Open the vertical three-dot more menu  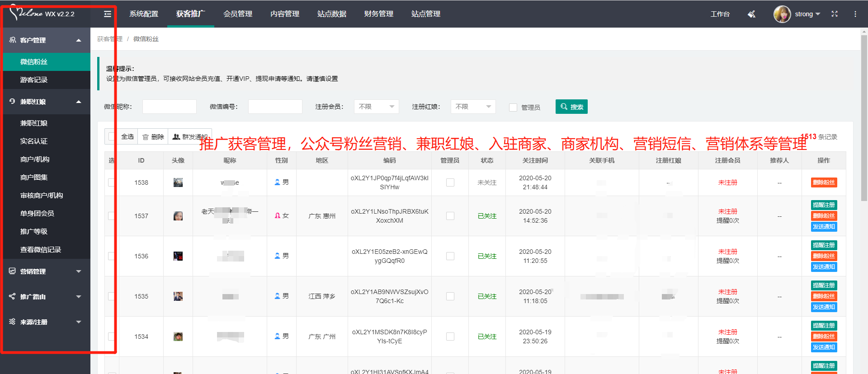click(x=855, y=14)
